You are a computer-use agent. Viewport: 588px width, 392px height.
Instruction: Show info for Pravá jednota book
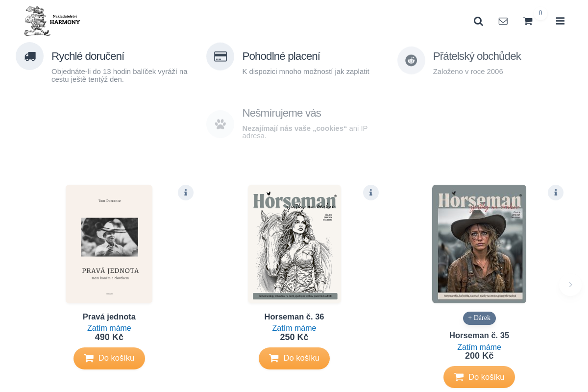[186, 193]
